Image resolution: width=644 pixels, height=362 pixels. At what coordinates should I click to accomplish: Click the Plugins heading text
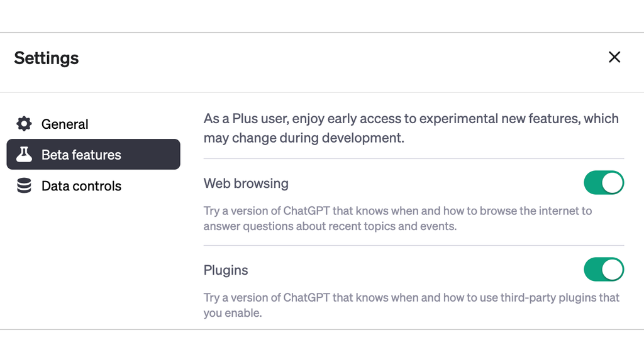click(226, 270)
